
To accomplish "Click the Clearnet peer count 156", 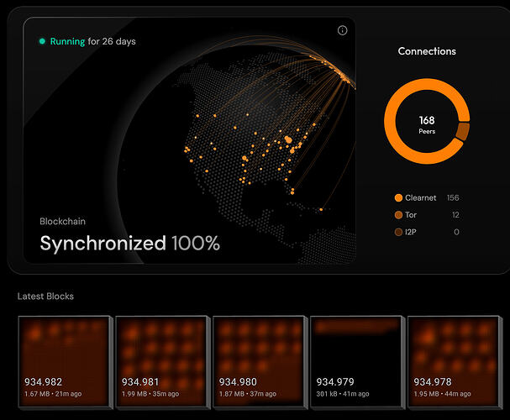I will pyautogui.click(x=453, y=198).
